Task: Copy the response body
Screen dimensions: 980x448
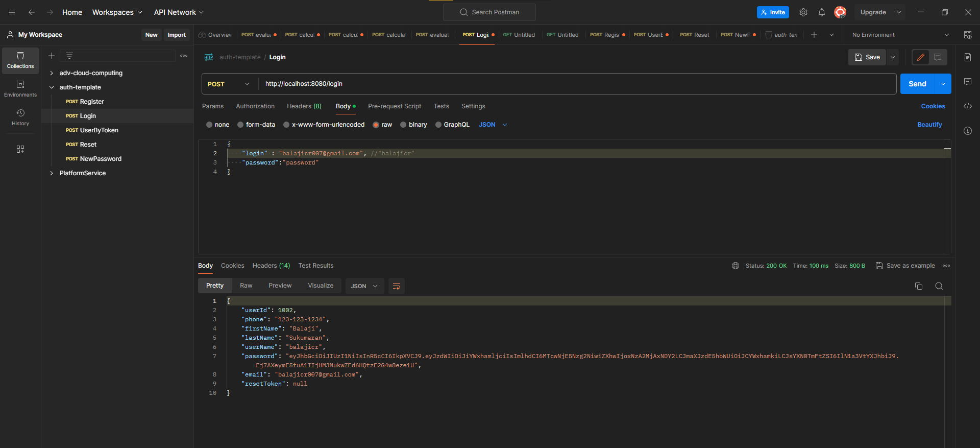Action: (x=919, y=286)
